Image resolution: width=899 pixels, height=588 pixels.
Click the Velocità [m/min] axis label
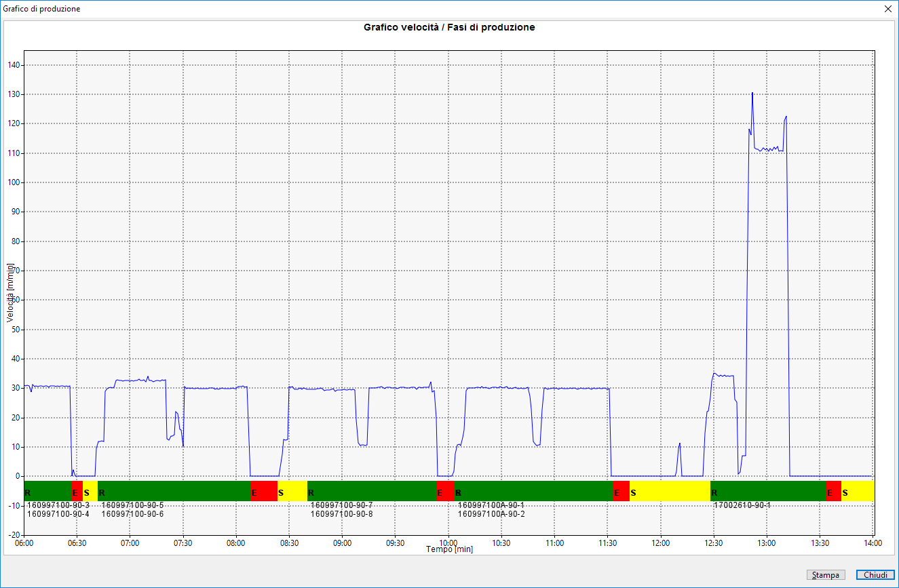click(10, 292)
